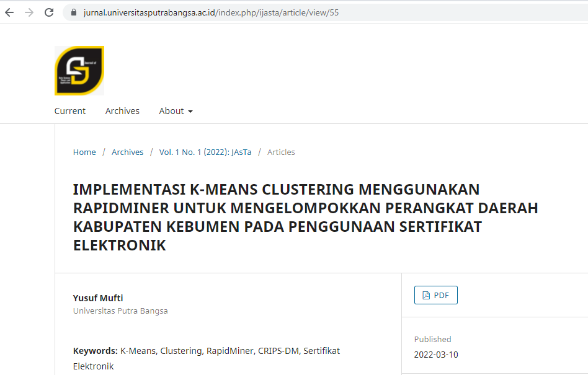Image resolution: width=588 pixels, height=375 pixels.
Task: Expand the About dropdown menu
Action: point(176,111)
